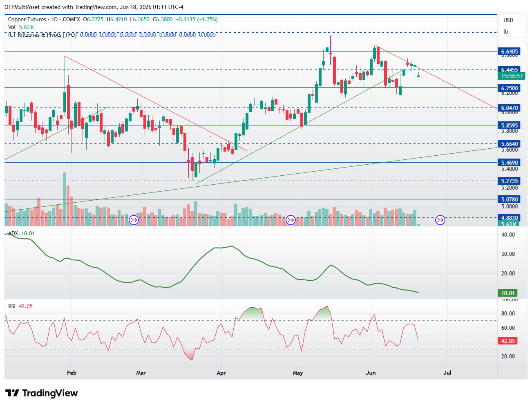
Task: Click the Jun label on time axis
Action: click(371, 373)
